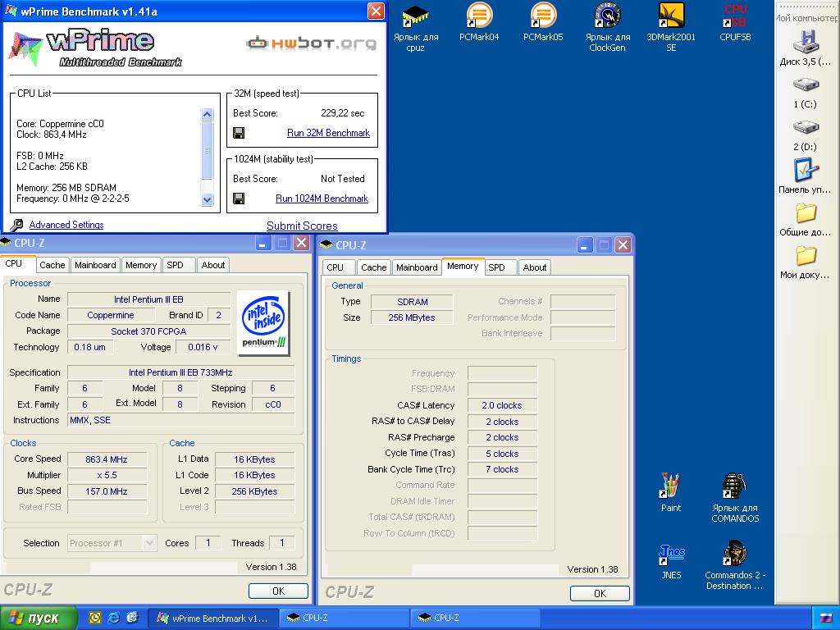Screen dimensions: 840x630
Task: Click the Internet Explorer quick launch icon
Action: 113,618
